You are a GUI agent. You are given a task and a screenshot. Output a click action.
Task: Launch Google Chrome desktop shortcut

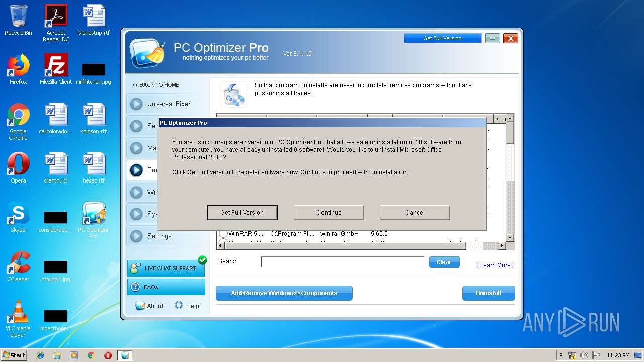coord(18,122)
